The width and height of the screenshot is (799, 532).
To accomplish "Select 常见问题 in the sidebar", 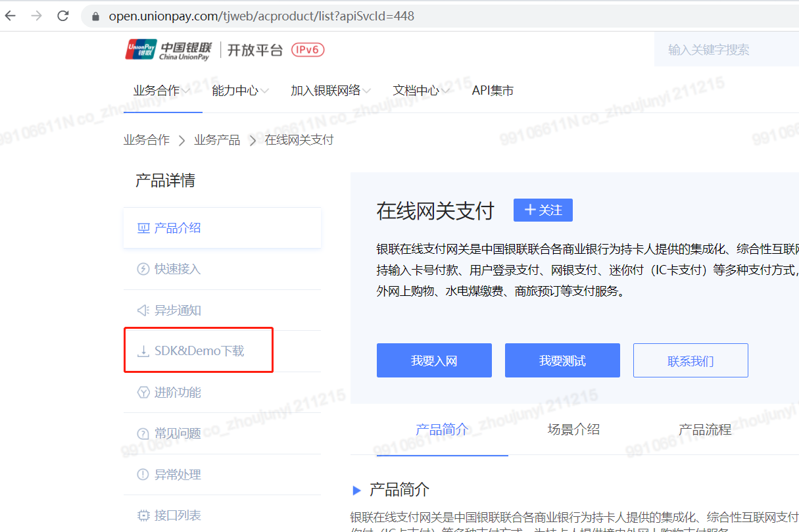I will tap(222, 433).
